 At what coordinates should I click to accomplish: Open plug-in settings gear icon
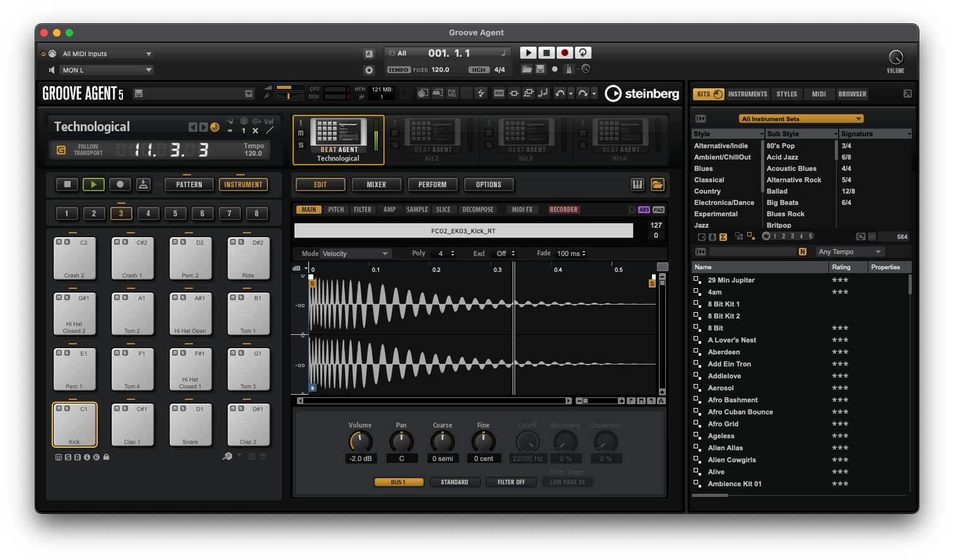click(x=369, y=70)
